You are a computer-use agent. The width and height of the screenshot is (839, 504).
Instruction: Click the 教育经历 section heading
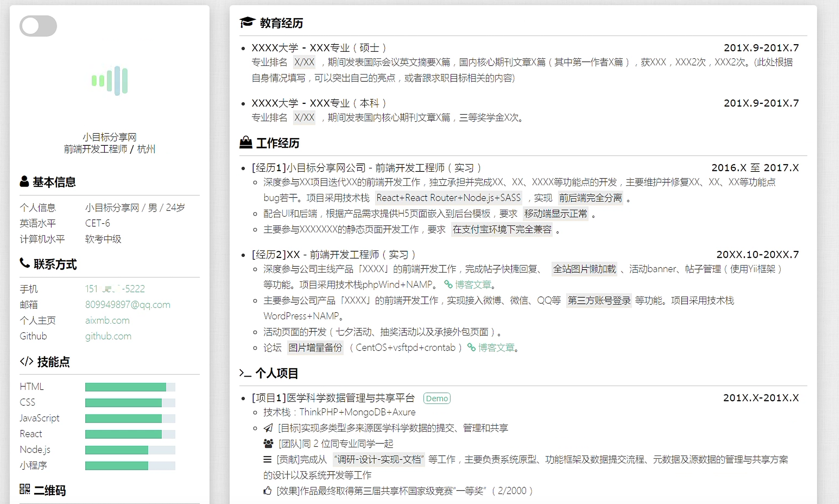tap(281, 23)
